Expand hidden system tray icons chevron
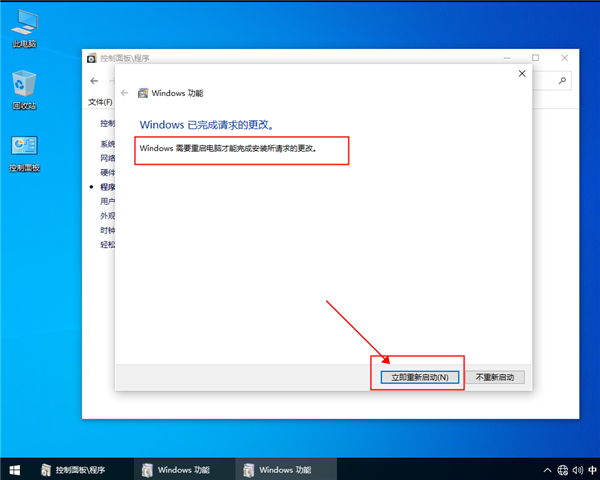 (x=546, y=469)
